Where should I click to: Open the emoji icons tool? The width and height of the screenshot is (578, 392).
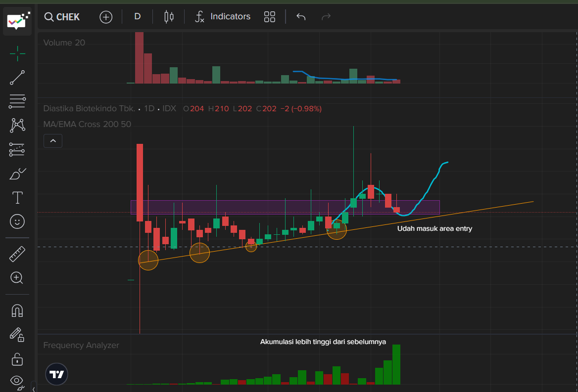17,221
